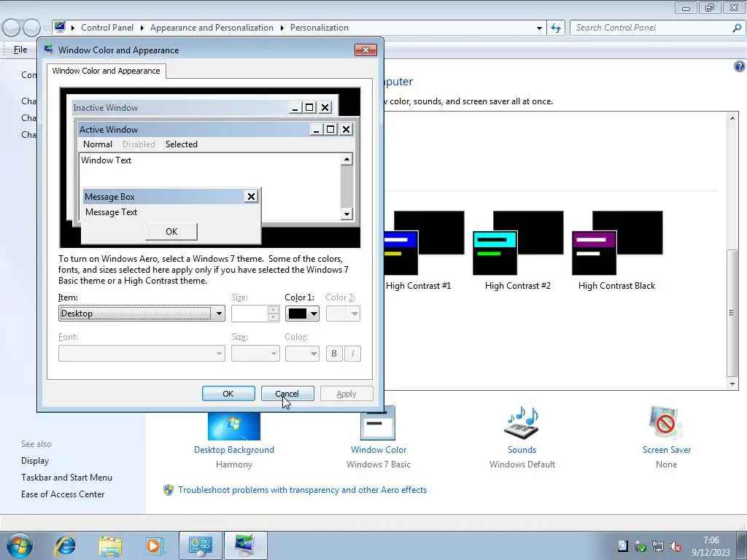The width and height of the screenshot is (747, 560).
Task: Switch to Control Panel taskbar button
Action: [x=200, y=545]
